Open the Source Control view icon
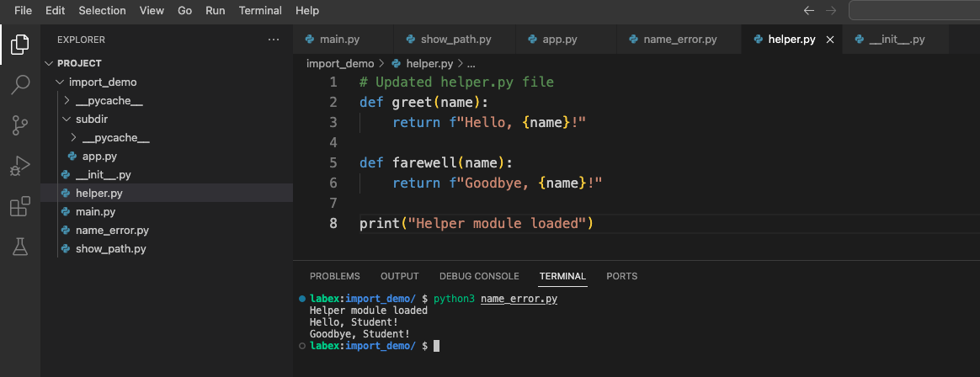The height and width of the screenshot is (377, 980). coord(20,125)
